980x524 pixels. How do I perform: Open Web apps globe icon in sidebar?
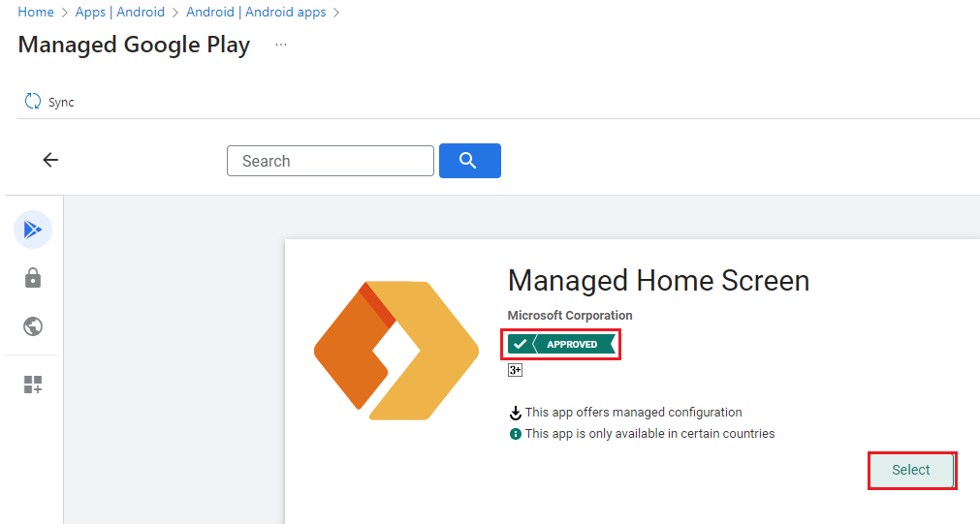33,326
